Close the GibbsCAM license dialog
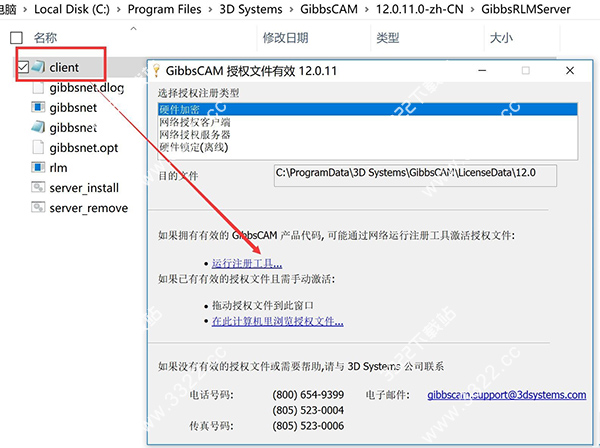This screenshot has width=600, height=448. [570, 71]
